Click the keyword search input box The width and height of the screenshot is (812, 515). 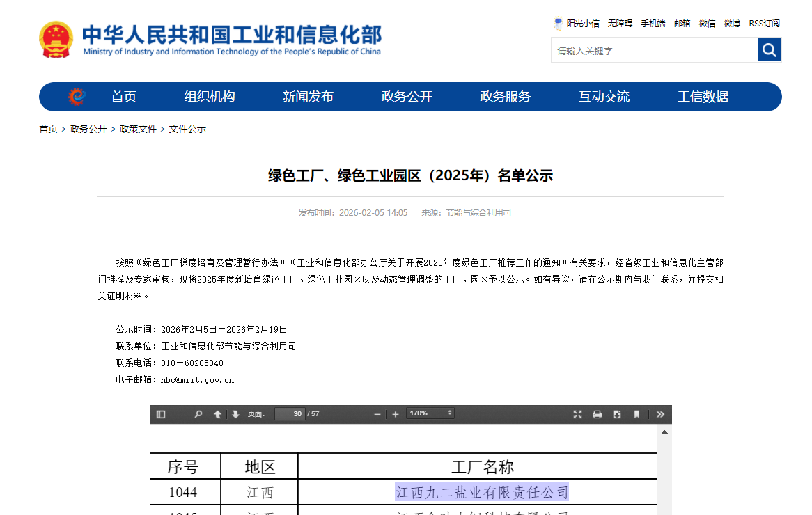point(653,51)
